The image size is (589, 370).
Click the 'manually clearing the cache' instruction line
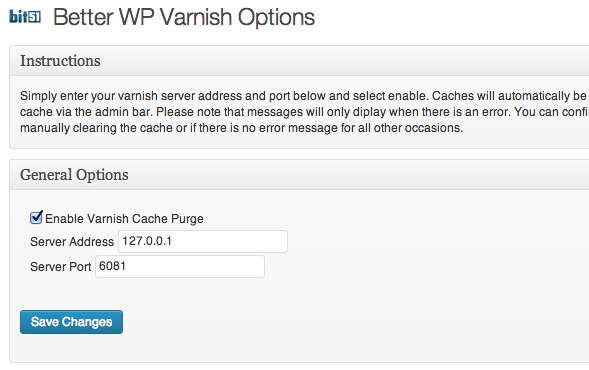pyautogui.click(x=241, y=128)
